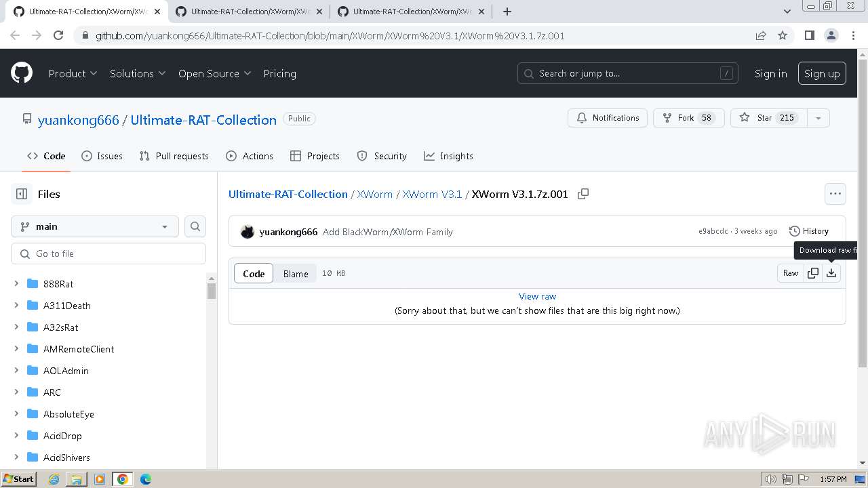Copy file path icon next to XWorm V3.1.7z.001
The image size is (868, 488).
(583, 194)
